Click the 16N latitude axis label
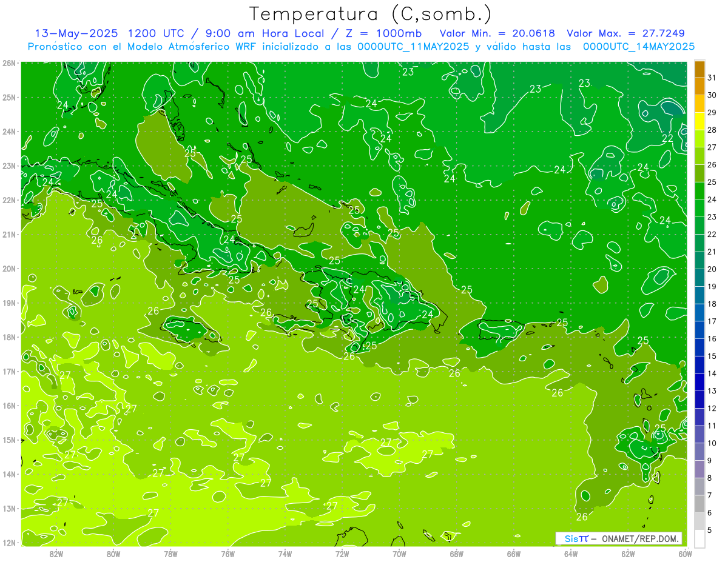The height and width of the screenshot is (562, 728). tap(8, 406)
